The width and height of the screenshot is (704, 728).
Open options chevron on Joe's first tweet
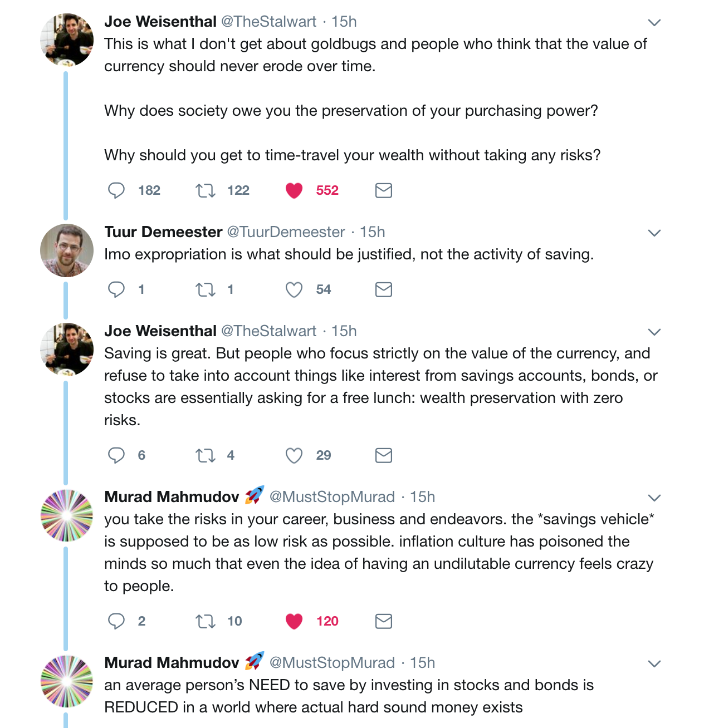[654, 23]
